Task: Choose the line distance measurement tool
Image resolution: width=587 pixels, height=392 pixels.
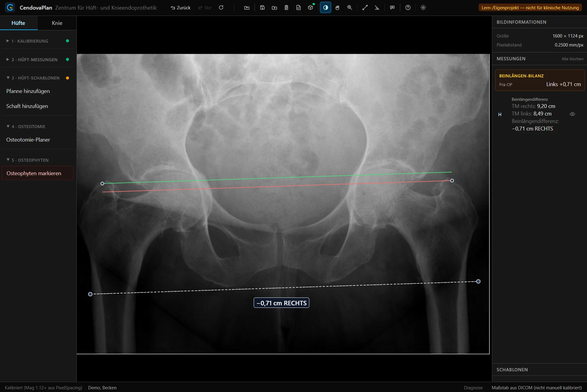Action: [365, 7]
